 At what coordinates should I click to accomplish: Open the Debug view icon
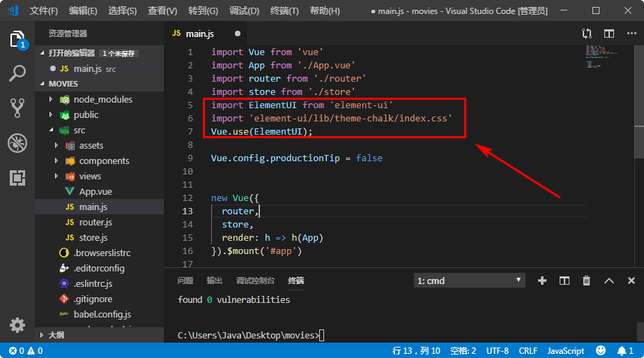17,143
